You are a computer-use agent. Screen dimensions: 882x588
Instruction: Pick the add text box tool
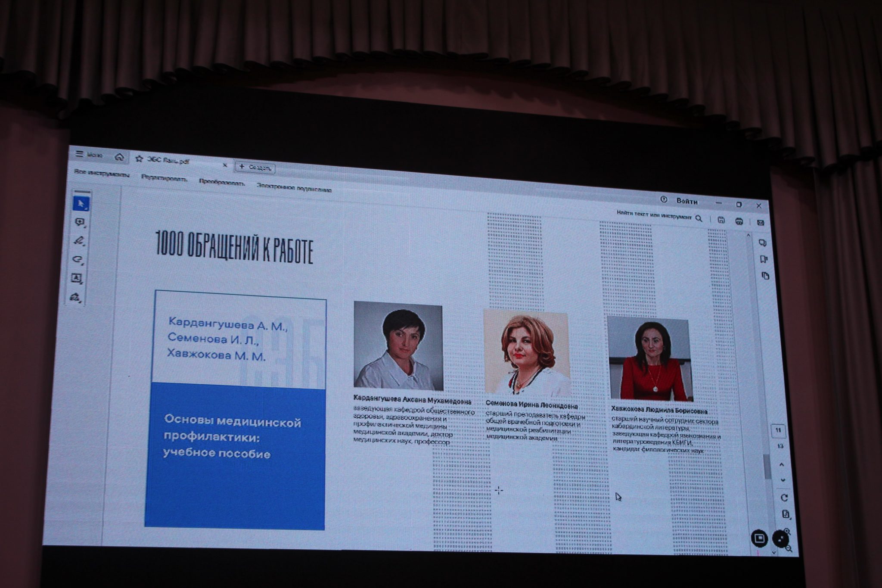coord(77,278)
